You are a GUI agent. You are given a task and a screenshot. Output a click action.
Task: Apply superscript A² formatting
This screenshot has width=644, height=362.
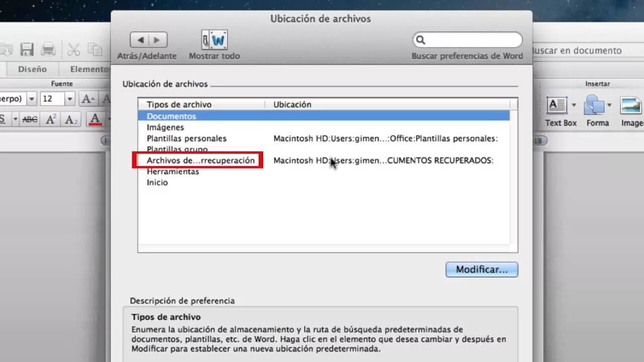coord(51,119)
